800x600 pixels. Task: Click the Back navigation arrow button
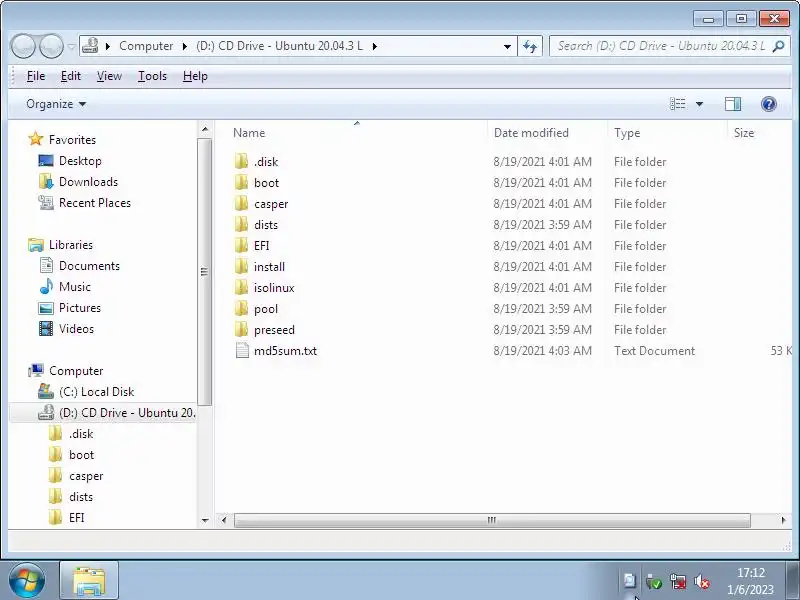(x=23, y=46)
